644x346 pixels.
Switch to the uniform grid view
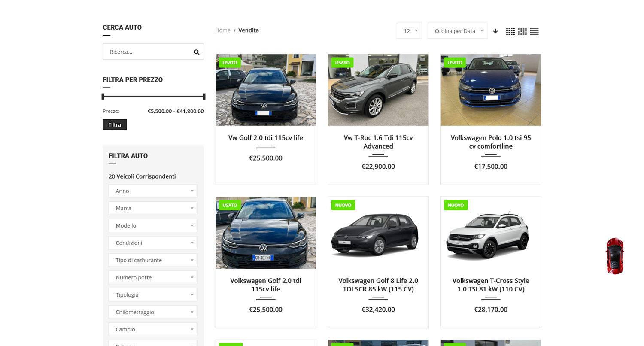510,31
